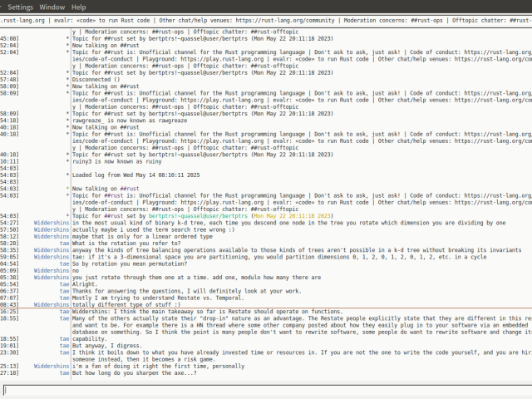Screen dimensions: 532x399
Task: Focus the message input box at the bottom
Action: (266, 389)
